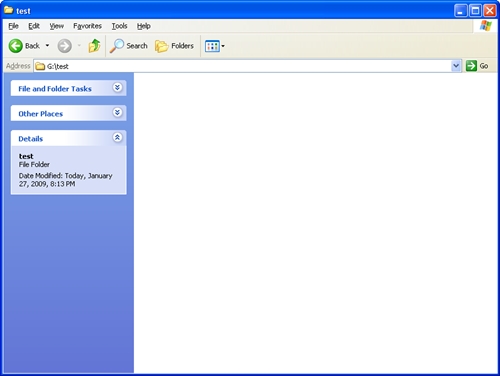Open the View menu
Viewport: 500px width, 376px height.
[57, 26]
